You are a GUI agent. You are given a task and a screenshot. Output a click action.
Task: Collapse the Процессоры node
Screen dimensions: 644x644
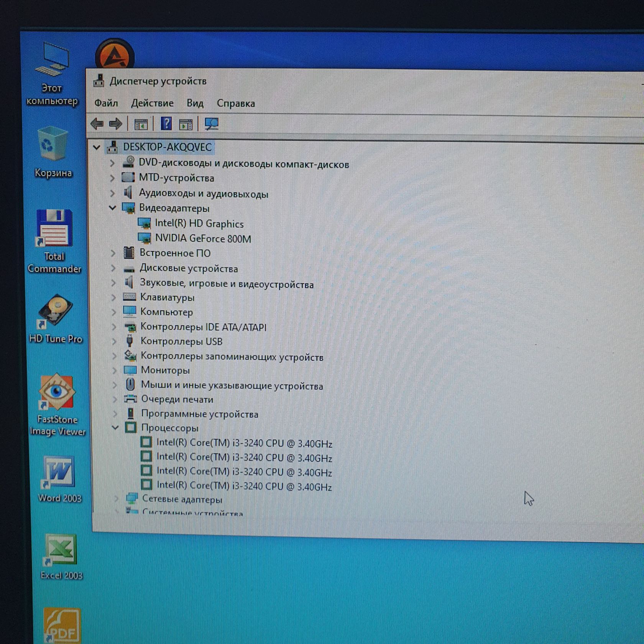(x=115, y=427)
